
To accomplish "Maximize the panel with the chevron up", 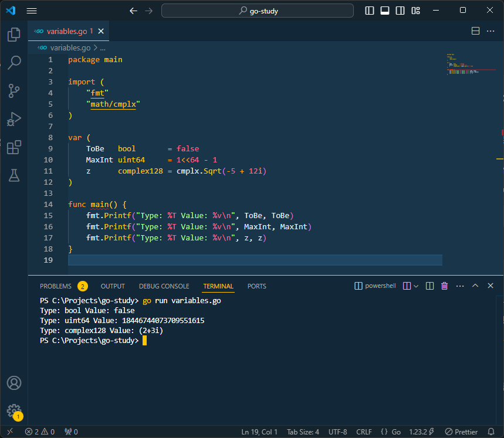I will tap(475, 286).
